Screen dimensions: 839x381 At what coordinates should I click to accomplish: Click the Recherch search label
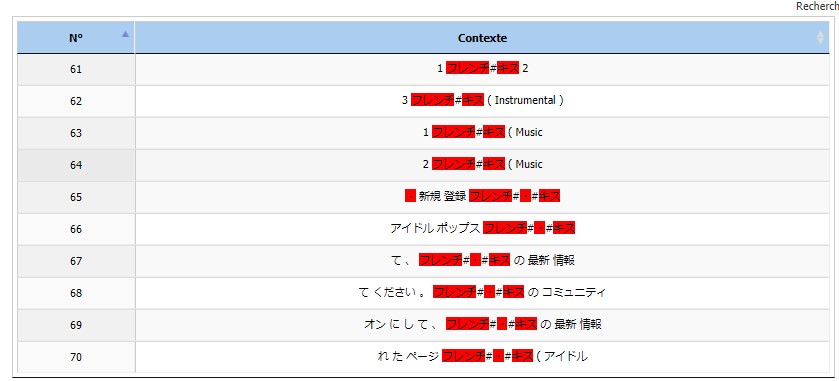coord(817,6)
